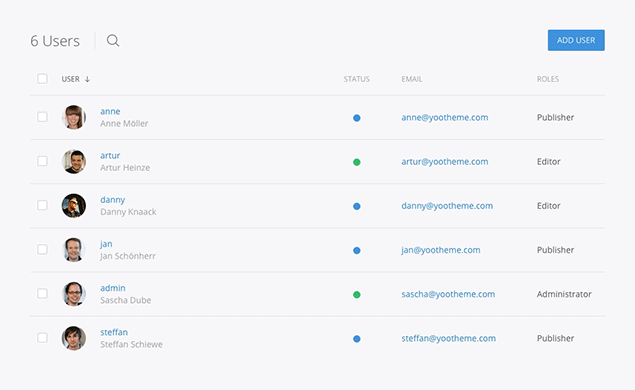The height and width of the screenshot is (390, 635).
Task: Click the '6 Users' heading
Action: pos(55,41)
